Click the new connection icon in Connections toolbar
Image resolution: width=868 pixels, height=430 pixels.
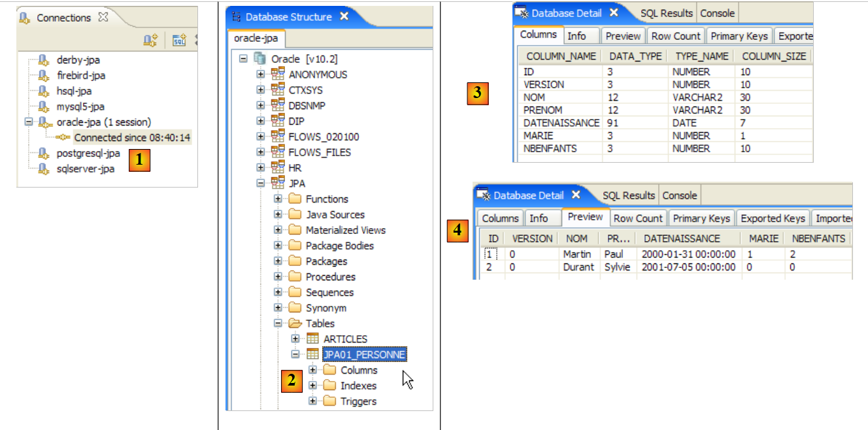point(150,41)
